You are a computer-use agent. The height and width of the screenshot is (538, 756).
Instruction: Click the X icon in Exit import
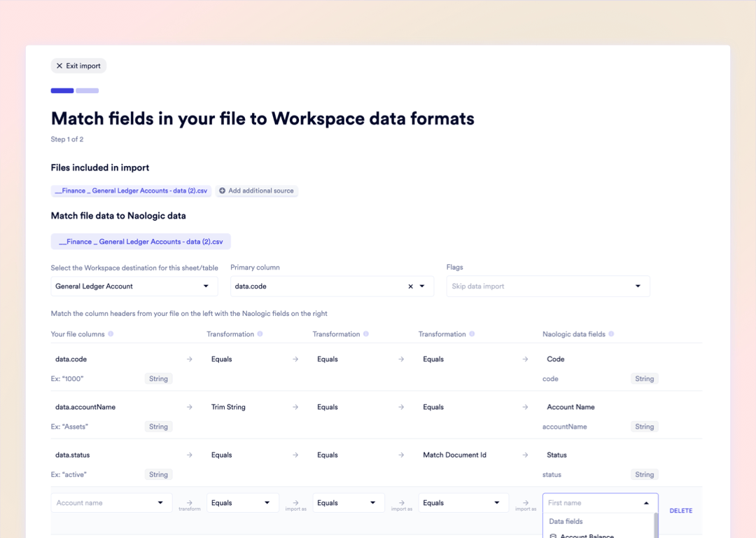59,65
